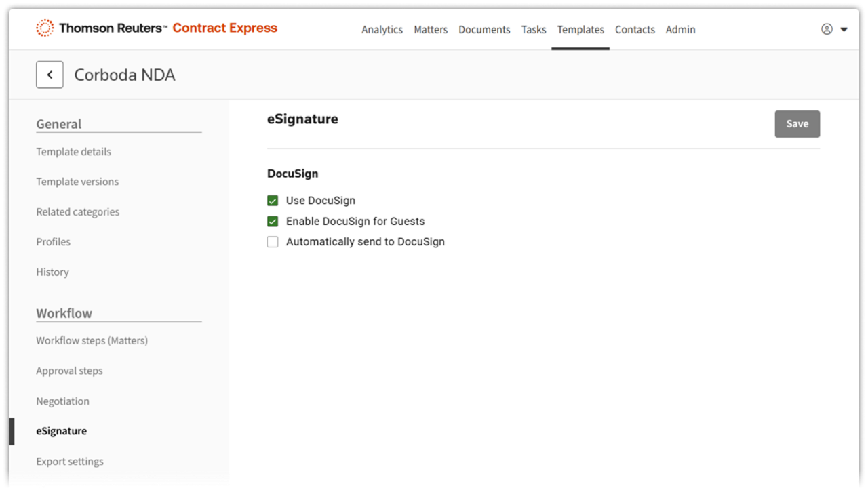The height and width of the screenshot is (488, 868).
Task: Uncheck the Use DocuSign checkbox
Action: pos(273,201)
